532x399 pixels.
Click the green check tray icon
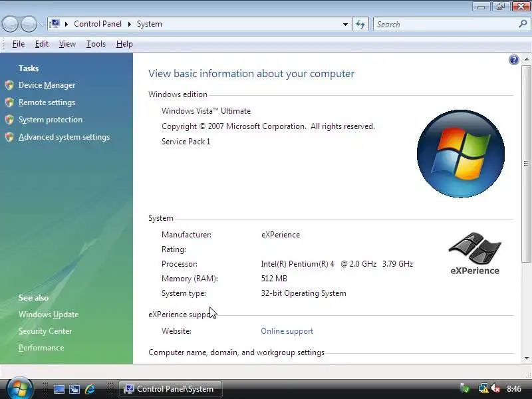(x=464, y=388)
